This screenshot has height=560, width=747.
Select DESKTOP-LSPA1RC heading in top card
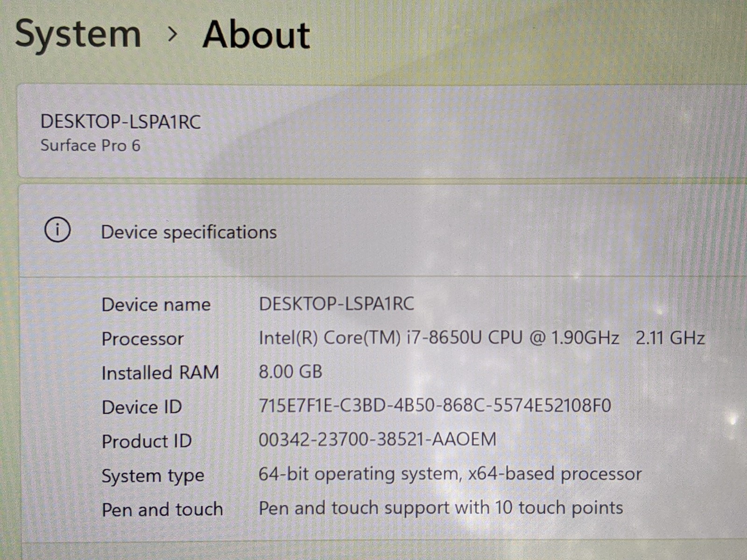120,122
